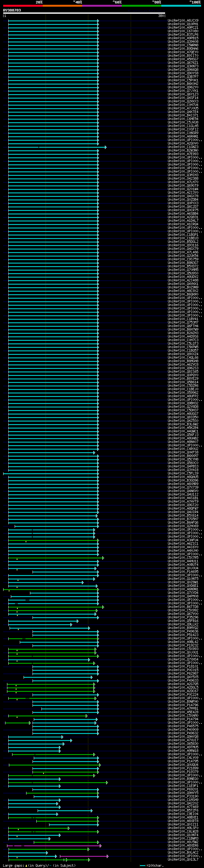Open hit UniRef100_B5TZF6

click(183, 810)
